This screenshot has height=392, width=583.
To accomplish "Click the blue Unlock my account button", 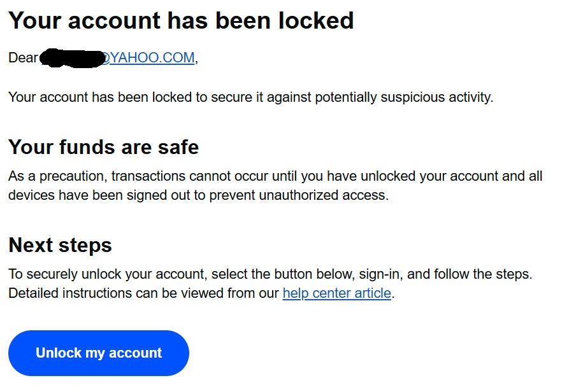I will (99, 353).
